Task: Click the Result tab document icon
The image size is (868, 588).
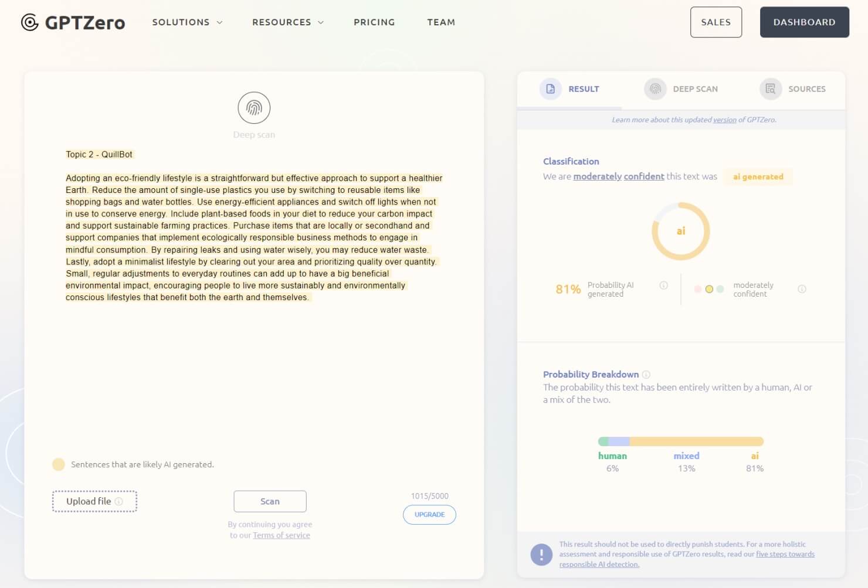Action: [550, 89]
